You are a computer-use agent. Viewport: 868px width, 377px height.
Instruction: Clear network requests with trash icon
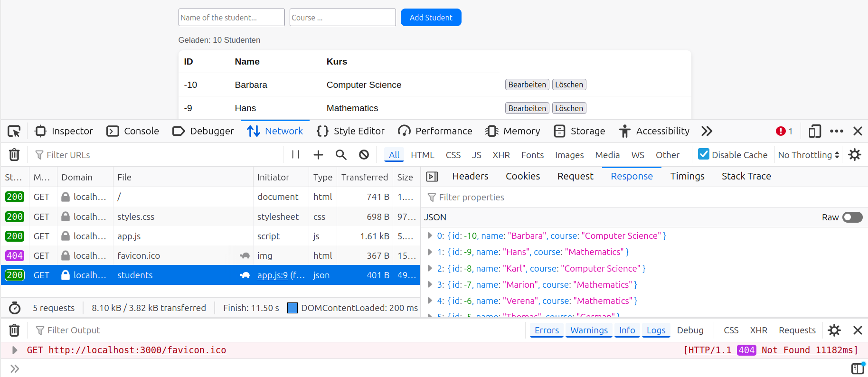tap(14, 155)
